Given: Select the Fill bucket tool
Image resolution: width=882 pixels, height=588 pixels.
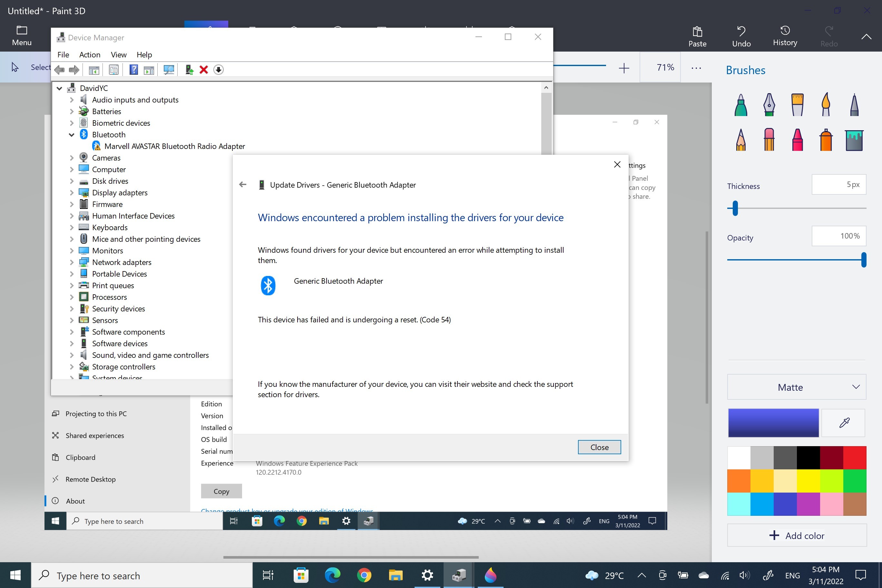Looking at the screenshot, I should tap(854, 140).
